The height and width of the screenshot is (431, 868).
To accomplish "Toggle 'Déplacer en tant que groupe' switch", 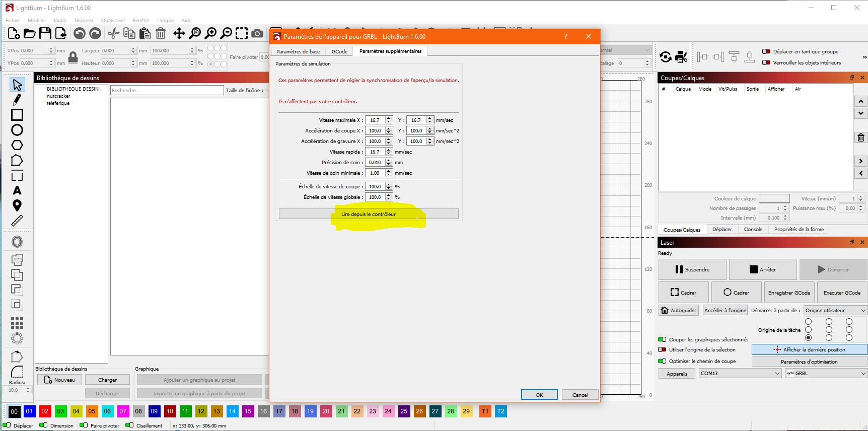I will pos(766,51).
